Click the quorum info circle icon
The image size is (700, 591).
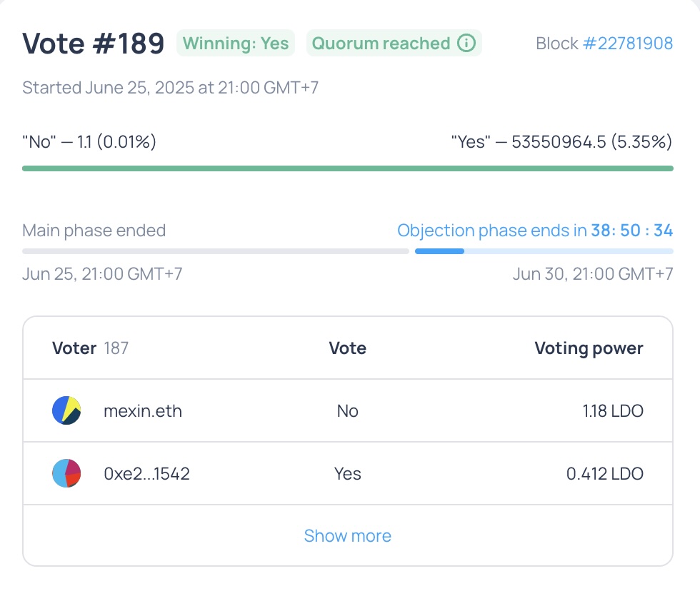(466, 44)
